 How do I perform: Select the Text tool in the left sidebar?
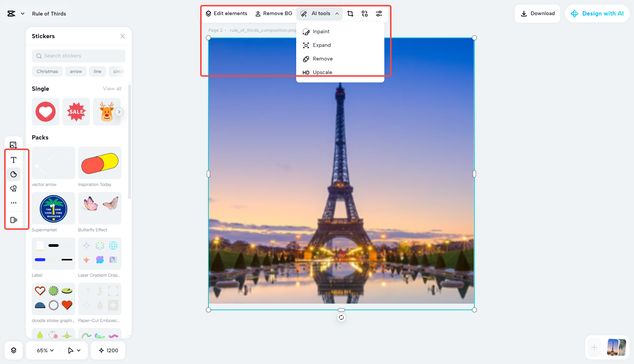(14, 160)
